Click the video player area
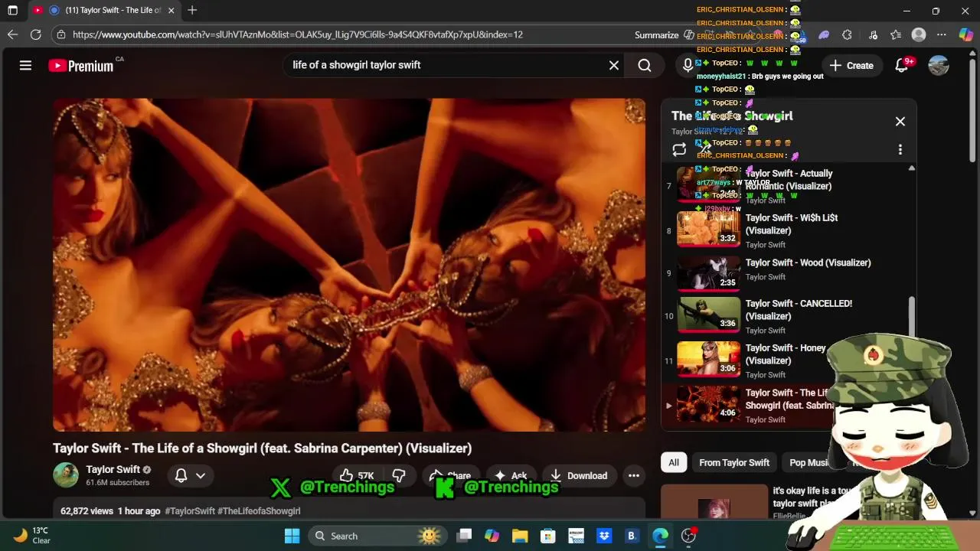Viewport: 980px width, 551px height. [349, 265]
